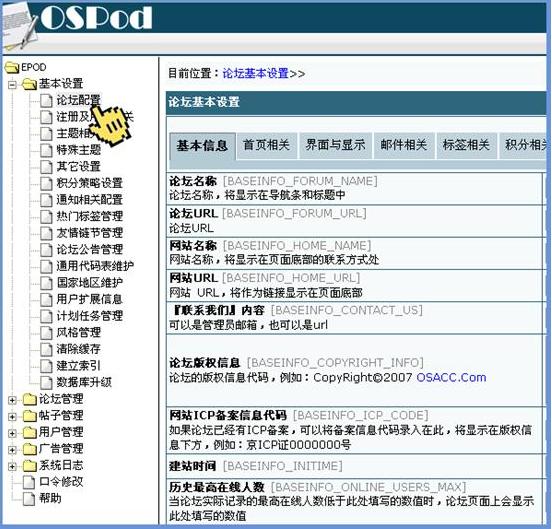The image size is (552, 529).
Task: Click page icon beside 论坛公告管理
Action: tap(46, 250)
